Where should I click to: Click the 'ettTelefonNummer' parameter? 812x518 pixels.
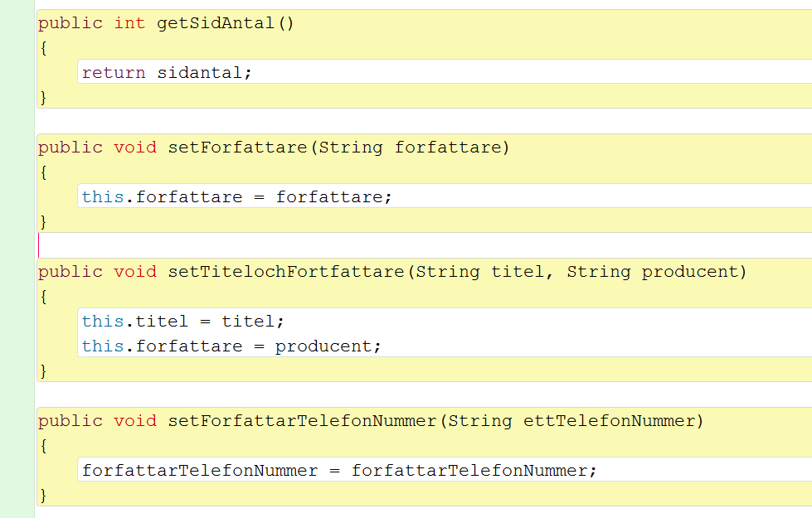pyautogui.click(x=609, y=421)
